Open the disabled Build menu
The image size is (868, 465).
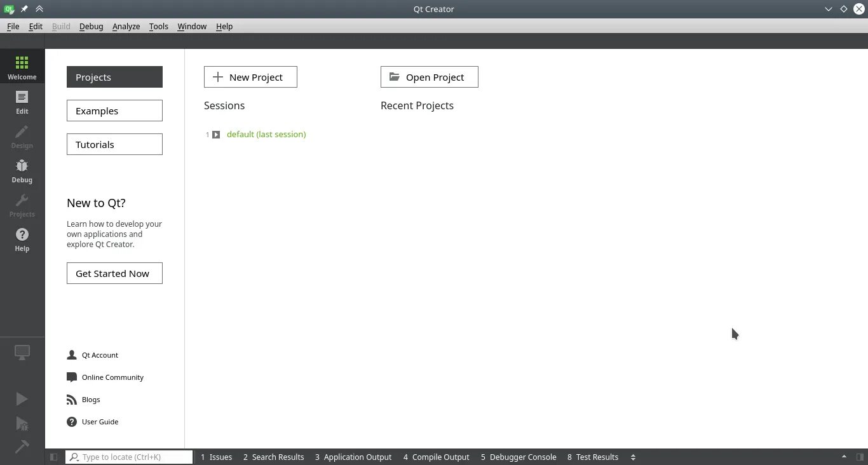coord(61,26)
